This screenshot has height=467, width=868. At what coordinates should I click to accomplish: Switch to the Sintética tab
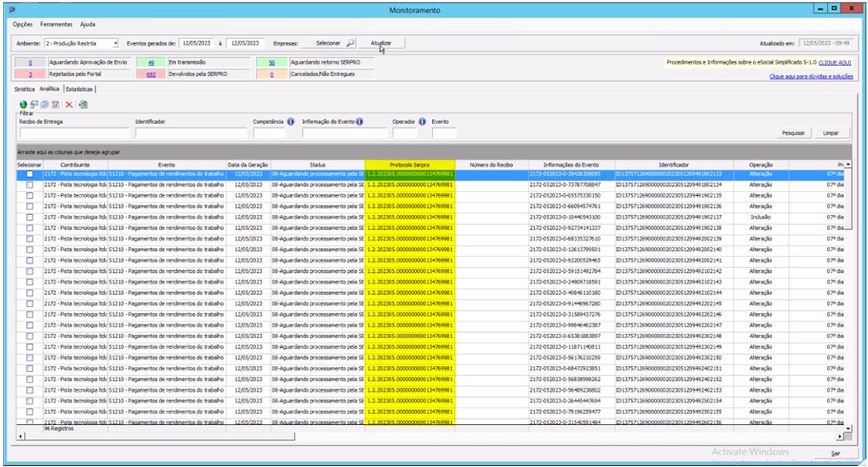(24, 89)
